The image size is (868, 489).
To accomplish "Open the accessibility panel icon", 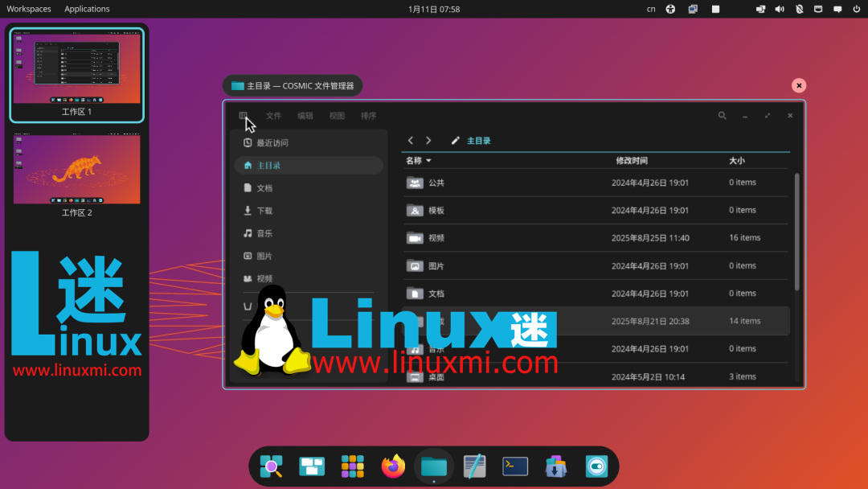I will pyautogui.click(x=670, y=9).
